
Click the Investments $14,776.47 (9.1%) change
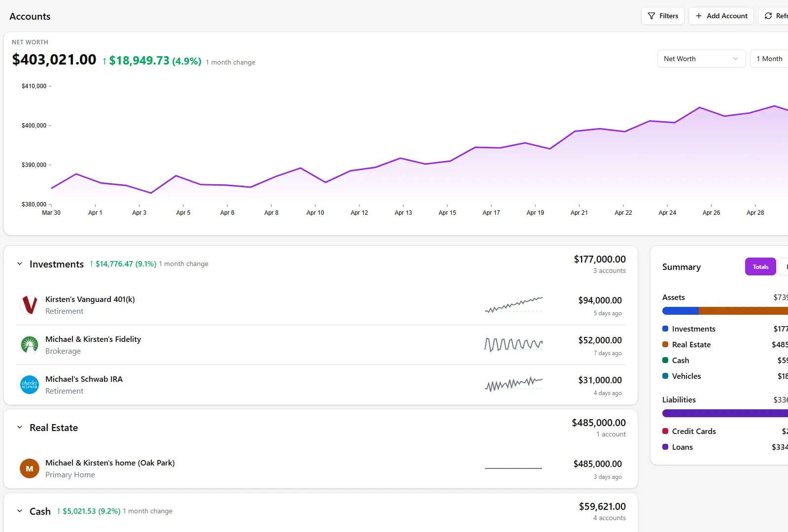click(123, 264)
